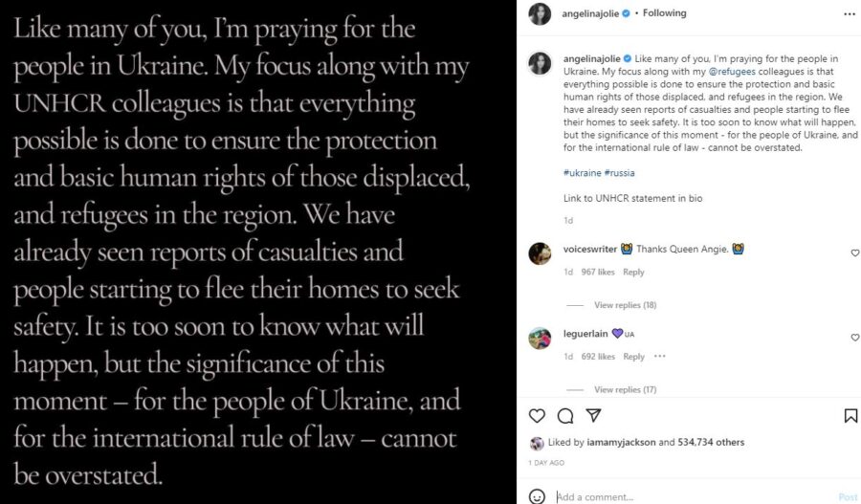Open more options on leguerlain's comment
The image size is (861, 504).
[x=659, y=356]
